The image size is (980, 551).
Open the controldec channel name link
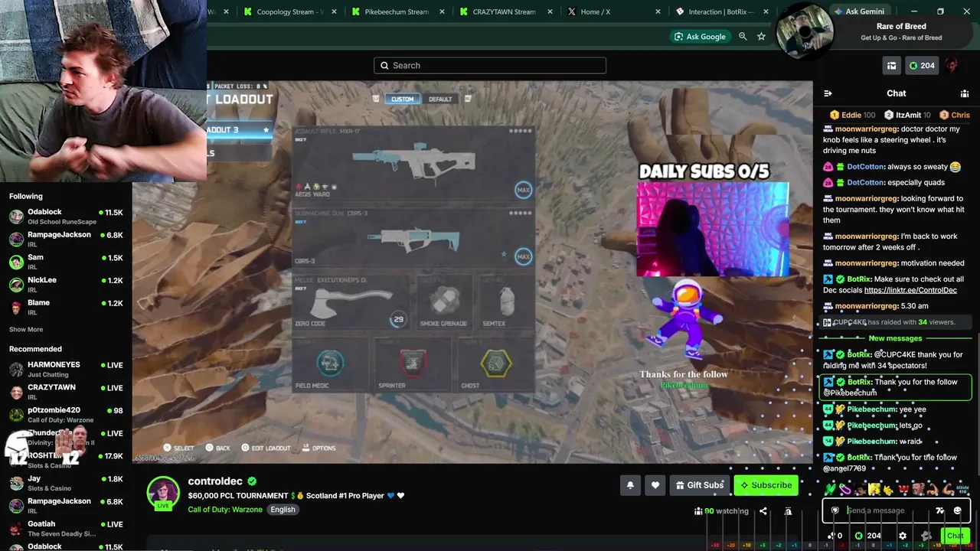[215, 481]
